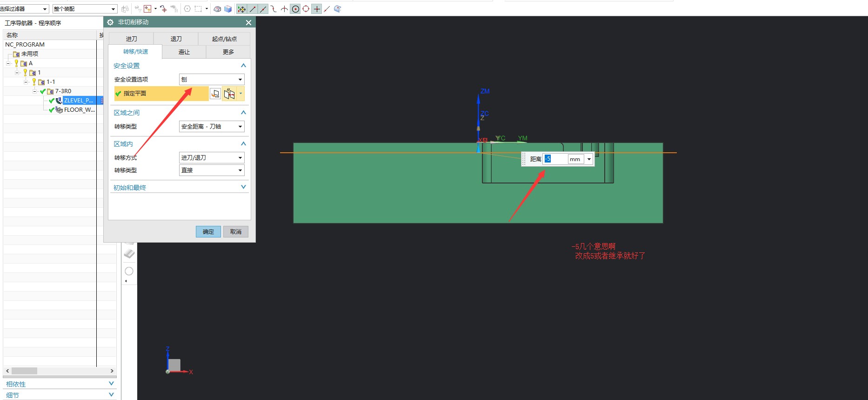Click the hexagon polygon selection icon
Screen dimensions: 868x400
tap(187, 9)
